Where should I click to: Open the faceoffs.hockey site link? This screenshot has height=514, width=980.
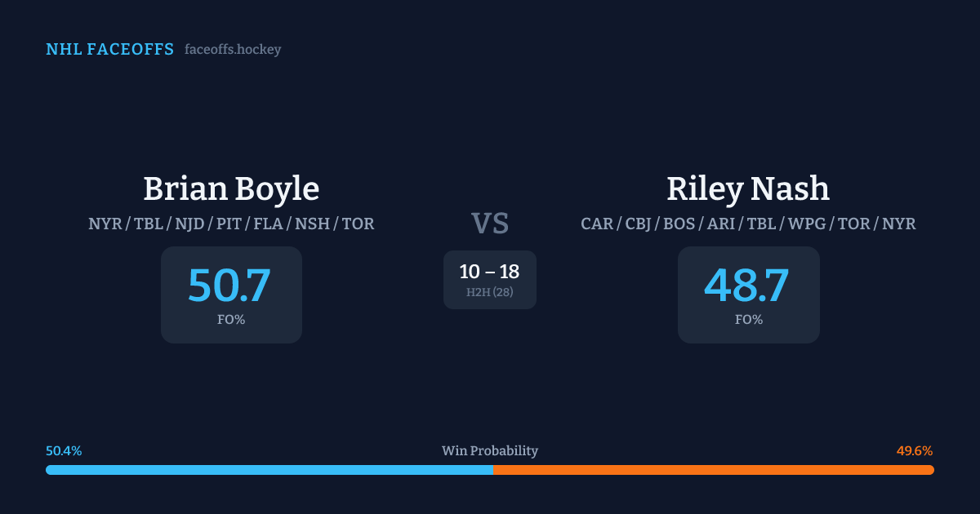point(233,50)
